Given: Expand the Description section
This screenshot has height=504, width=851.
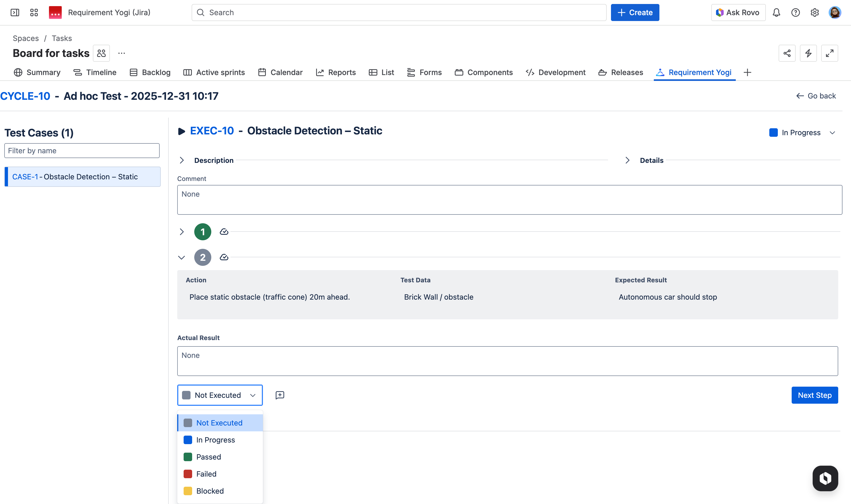Looking at the screenshot, I should pyautogui.click(x=182, y=160).
